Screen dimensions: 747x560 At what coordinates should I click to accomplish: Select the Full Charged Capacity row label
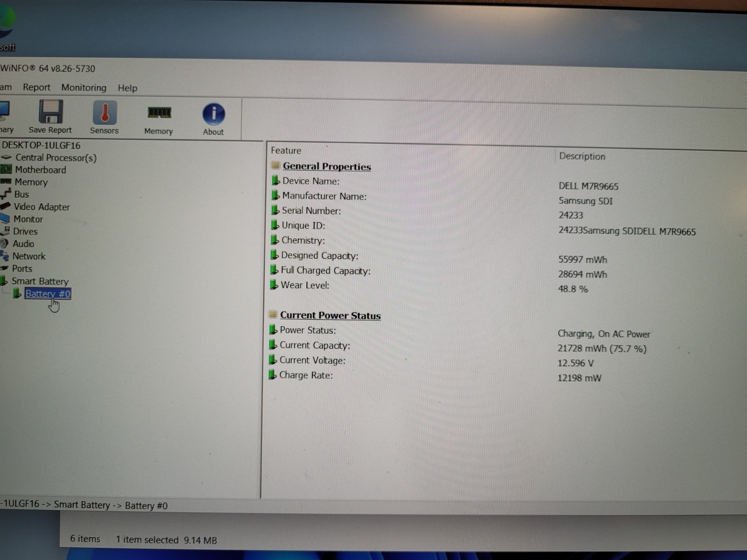click(326, 271)
